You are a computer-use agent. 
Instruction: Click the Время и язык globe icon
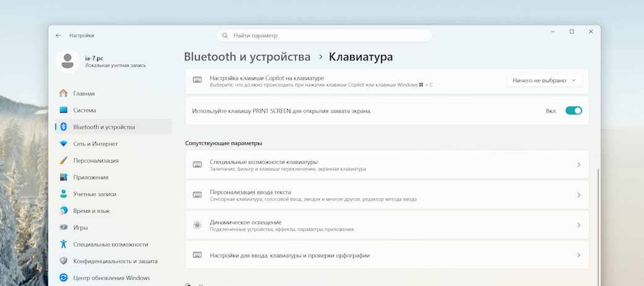coord(63,210)
